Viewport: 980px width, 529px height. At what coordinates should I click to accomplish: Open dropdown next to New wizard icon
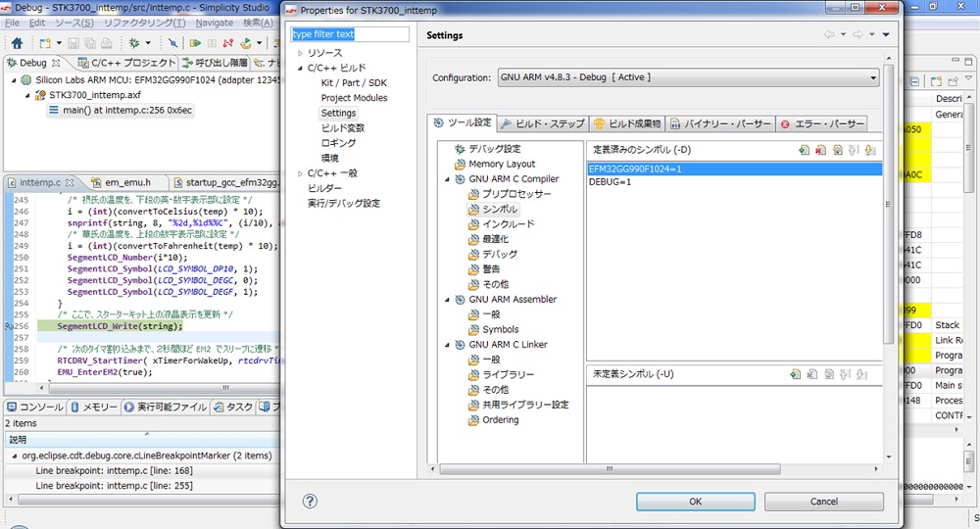tap(59, 43)
